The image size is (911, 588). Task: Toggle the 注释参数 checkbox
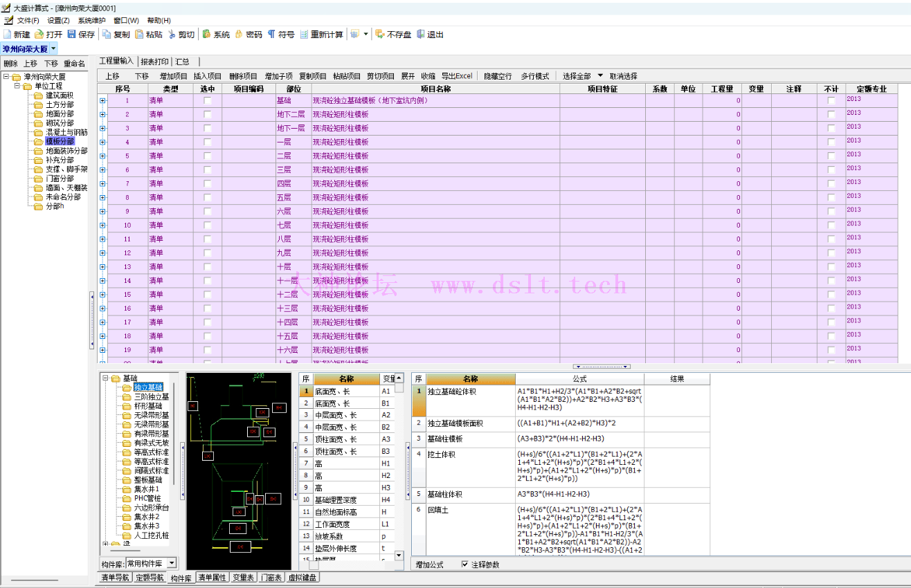464,564
